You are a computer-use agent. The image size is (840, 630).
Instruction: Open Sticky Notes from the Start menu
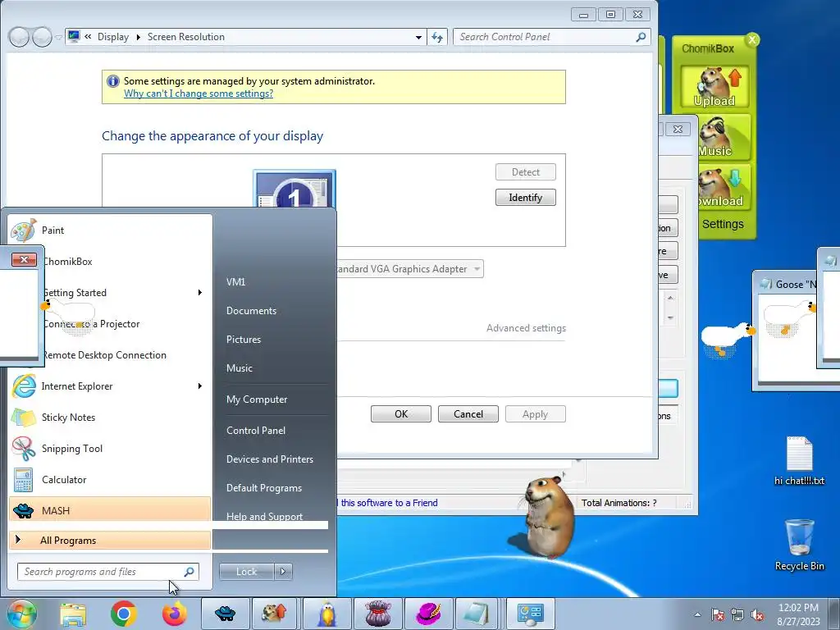(x=110, y=418)
